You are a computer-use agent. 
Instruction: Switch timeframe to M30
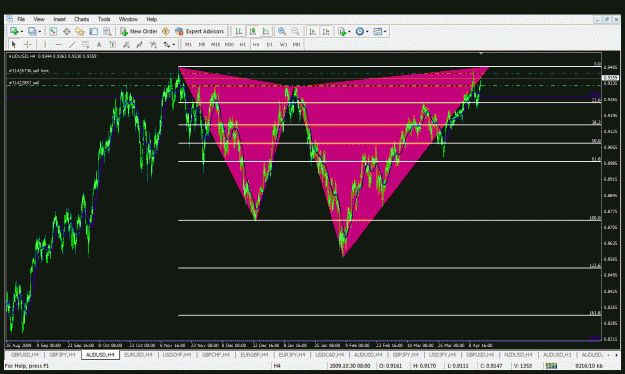click(229, 44)
